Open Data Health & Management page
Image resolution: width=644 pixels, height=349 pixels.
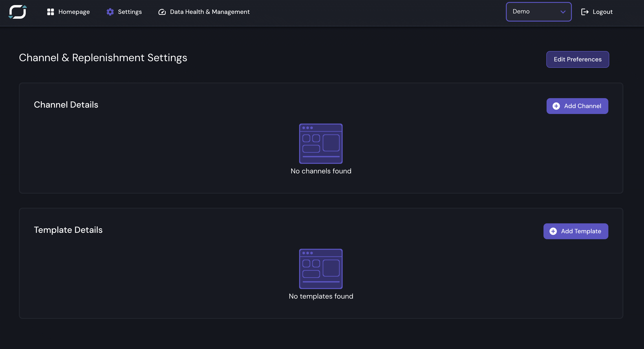click(x=210, y=12)
